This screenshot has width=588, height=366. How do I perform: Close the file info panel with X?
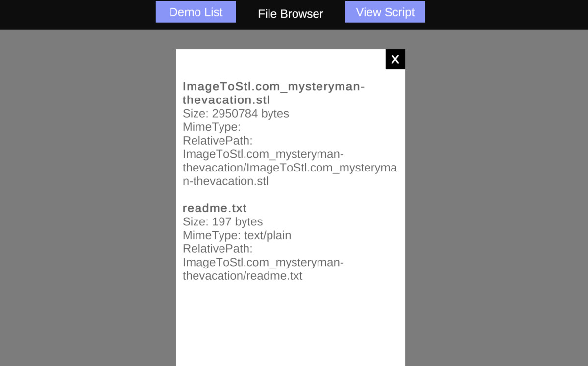pos(395,59)
